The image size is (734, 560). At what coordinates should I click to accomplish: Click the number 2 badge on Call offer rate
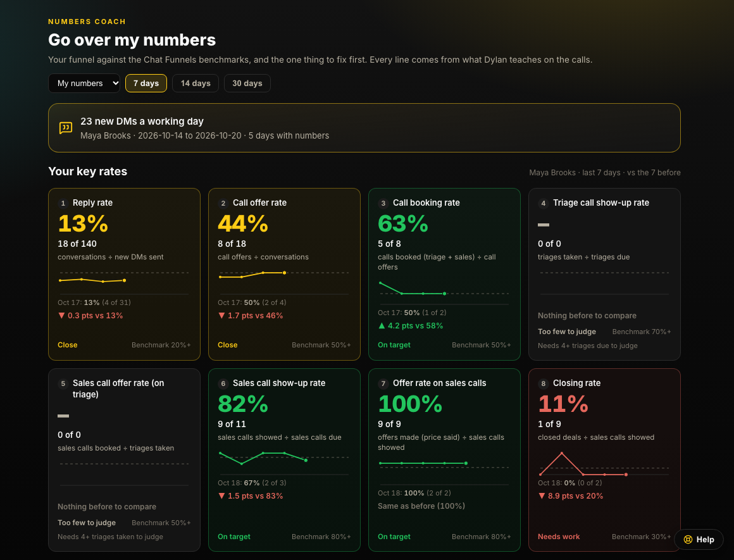[x=223, y=203]
